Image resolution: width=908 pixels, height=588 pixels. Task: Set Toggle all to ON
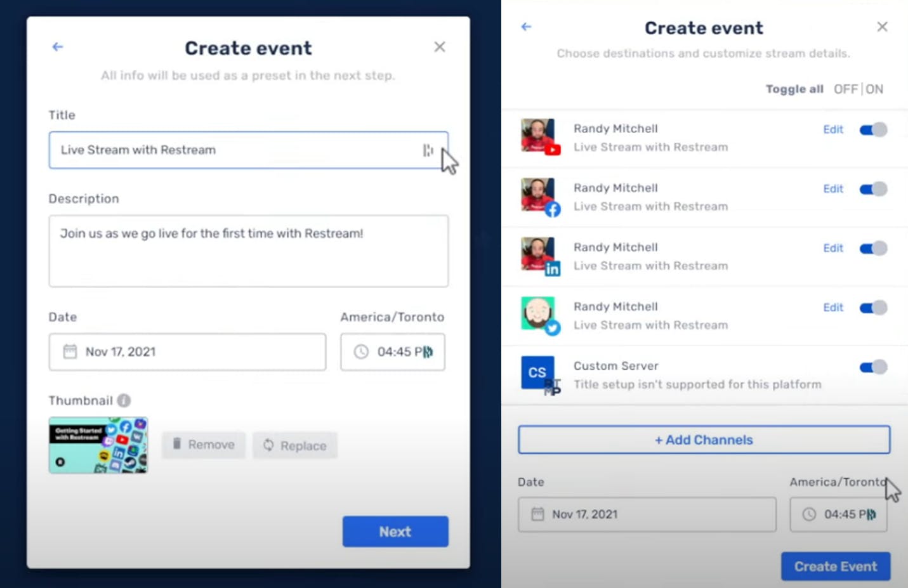coord(874,89)
